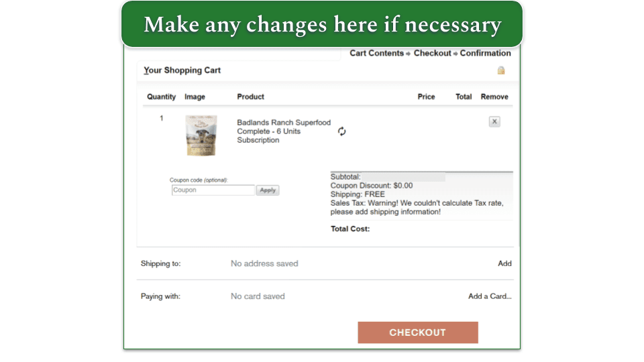
Task: Click the Remove column header
Action: (x=494, y=97)
